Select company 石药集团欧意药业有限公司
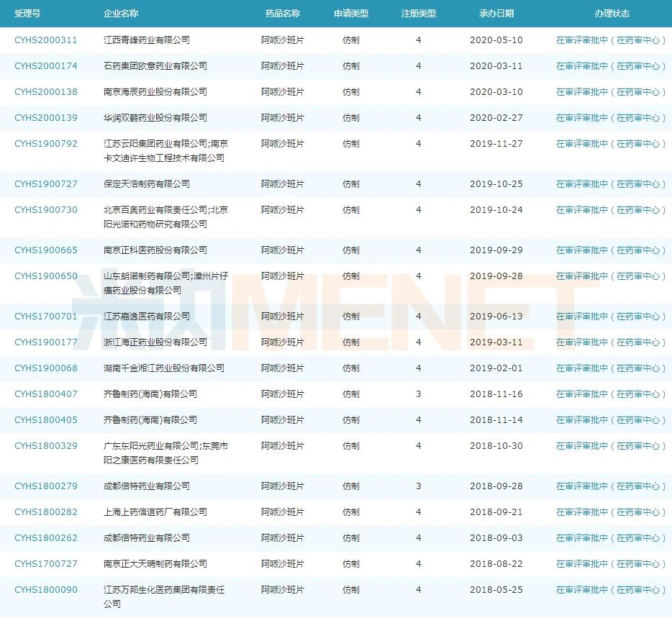The height and width of the screenshot is (618, 672). [155, 66]
